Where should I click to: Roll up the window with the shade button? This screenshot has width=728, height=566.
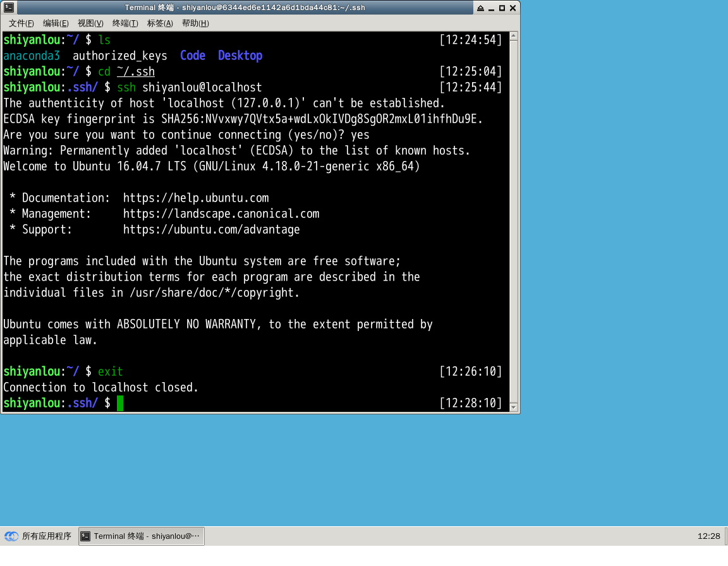[x=481, y=8]
